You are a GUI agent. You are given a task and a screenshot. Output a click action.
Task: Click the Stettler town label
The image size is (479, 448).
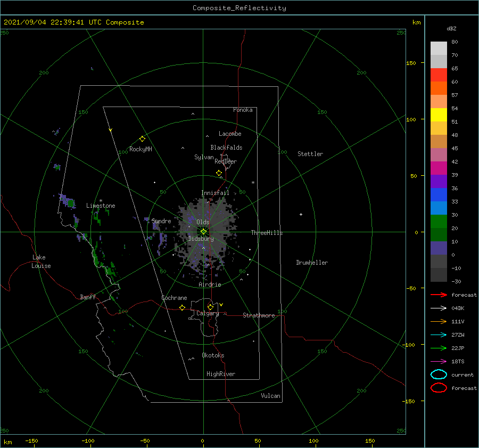(x=310, y=154)
